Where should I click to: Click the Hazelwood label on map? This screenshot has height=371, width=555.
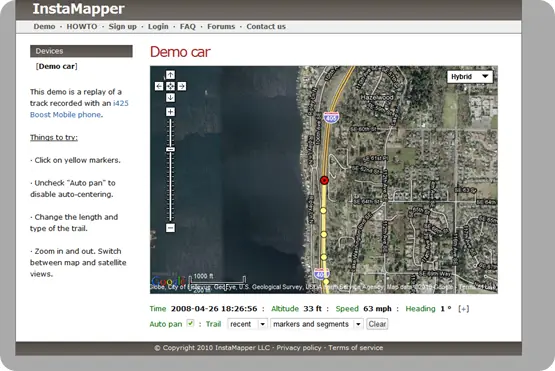click(377, 97)
